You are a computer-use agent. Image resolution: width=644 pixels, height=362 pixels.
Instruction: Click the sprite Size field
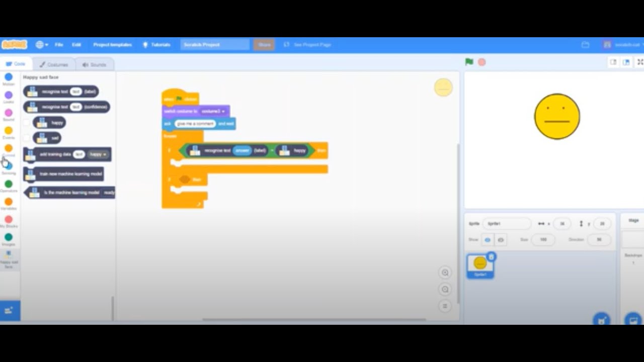[x=543, y=240]
